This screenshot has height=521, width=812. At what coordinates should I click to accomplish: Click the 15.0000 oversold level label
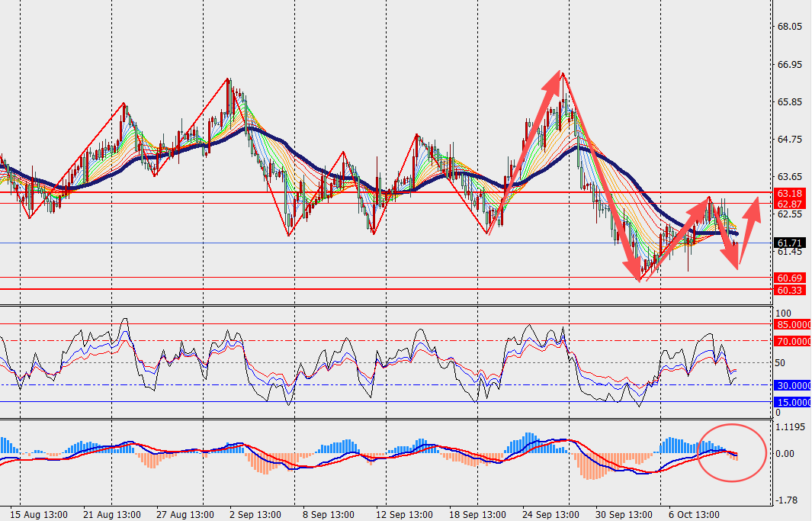(x=792, y=402)
